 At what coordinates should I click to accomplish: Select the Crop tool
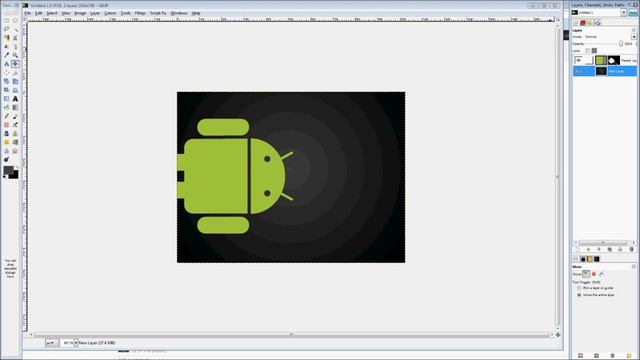15,73
